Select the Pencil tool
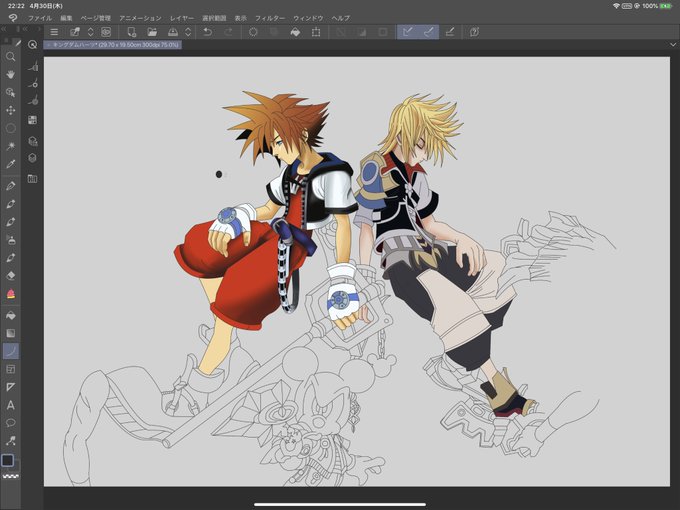This screenshot has width=680, height=510. [10, 204]
